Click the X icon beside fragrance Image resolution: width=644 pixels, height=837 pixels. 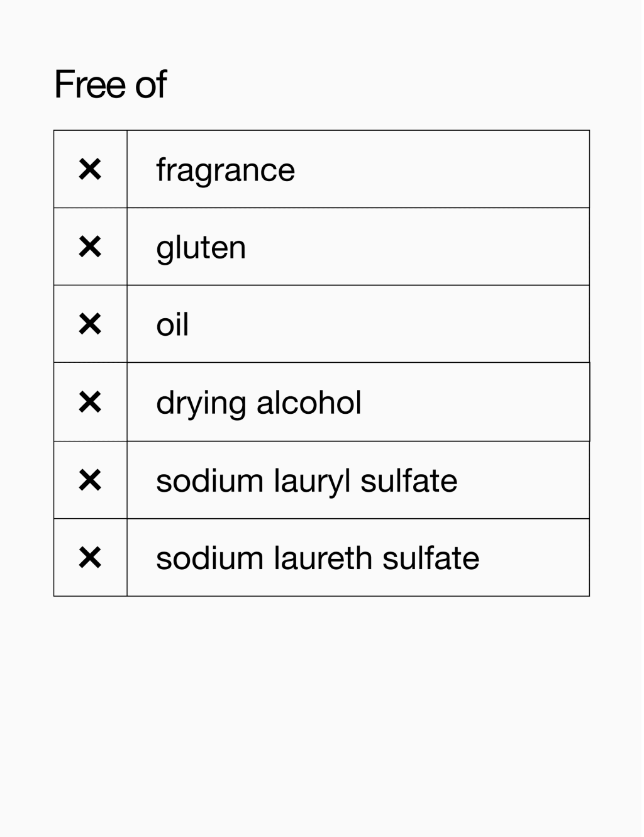(90, 169)
